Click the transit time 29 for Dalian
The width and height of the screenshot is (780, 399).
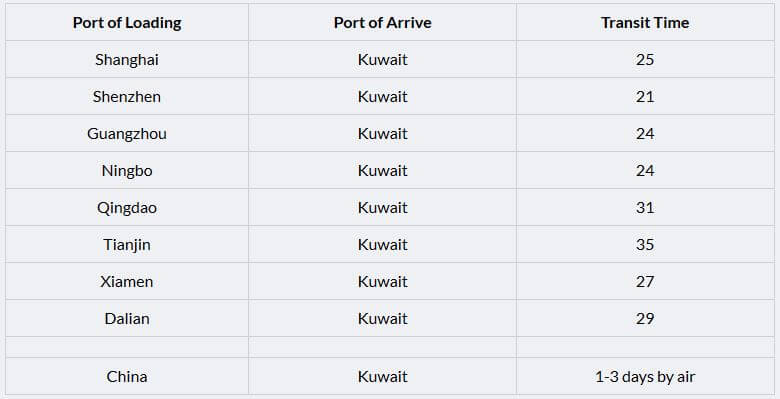(x=645, y=318)
